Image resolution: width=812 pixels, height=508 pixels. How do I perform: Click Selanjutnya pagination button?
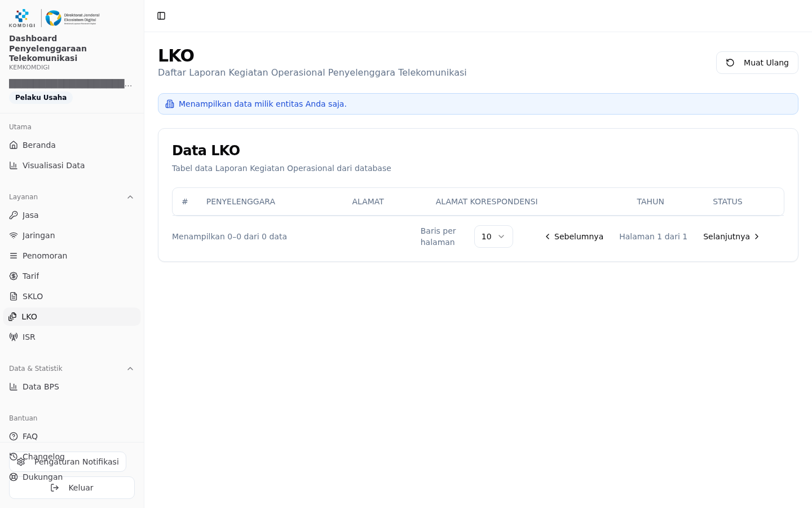[x=731, y=237]
